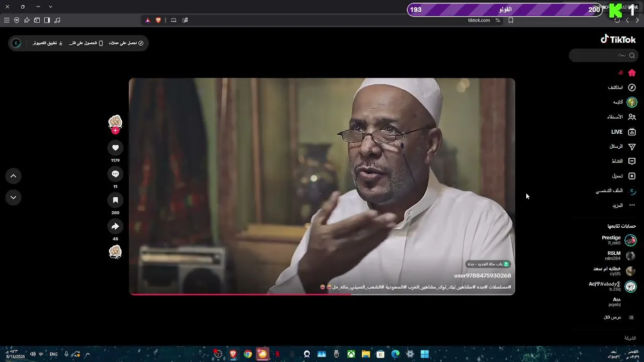Open the spinning sound disc below share
Screen dimensions: 644x362
click(115, 251)
